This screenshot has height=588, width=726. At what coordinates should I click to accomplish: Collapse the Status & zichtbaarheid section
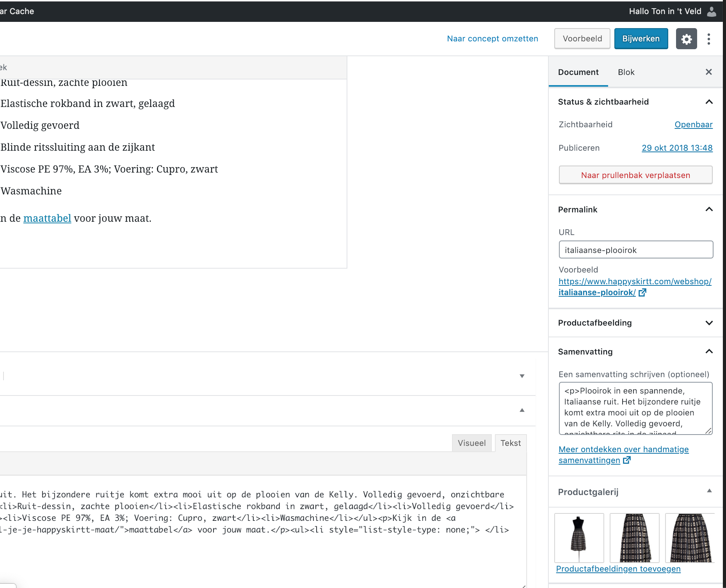pos(709,102)
